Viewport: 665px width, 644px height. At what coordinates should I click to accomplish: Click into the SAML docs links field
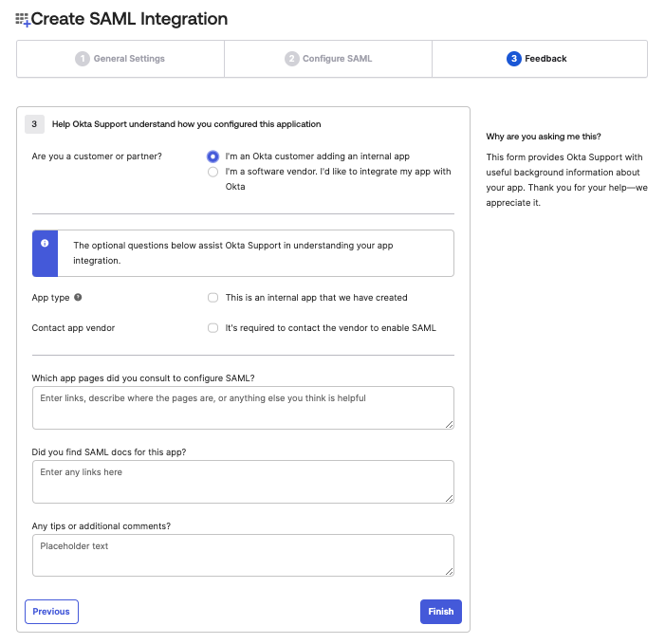tap(243, 481)
